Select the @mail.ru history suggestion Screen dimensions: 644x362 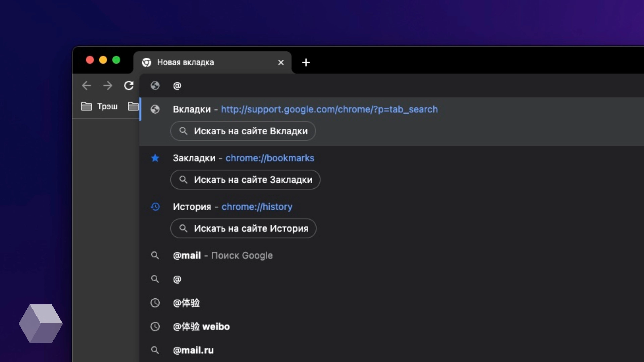pyautogui.click(x=193, y=350)
